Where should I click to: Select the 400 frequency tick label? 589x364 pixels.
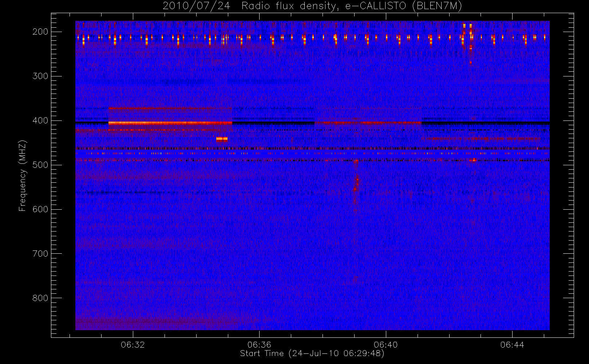click(x=40, y=120)
